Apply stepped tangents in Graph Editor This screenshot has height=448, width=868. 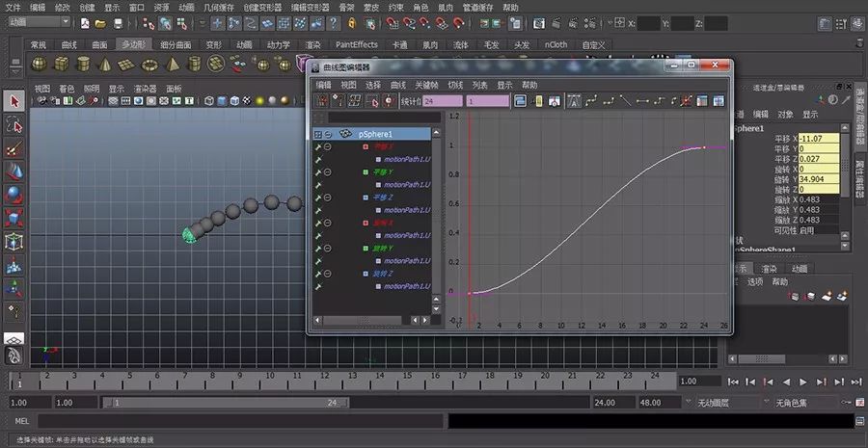coord(659,100)
